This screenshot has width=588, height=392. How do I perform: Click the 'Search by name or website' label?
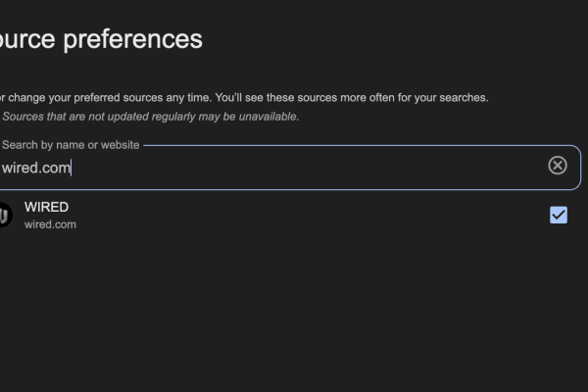tap(71, 145)
